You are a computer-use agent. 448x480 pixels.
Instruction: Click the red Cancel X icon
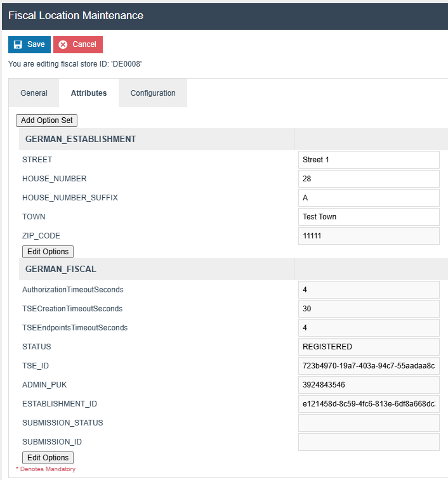(x=63, y=44)
